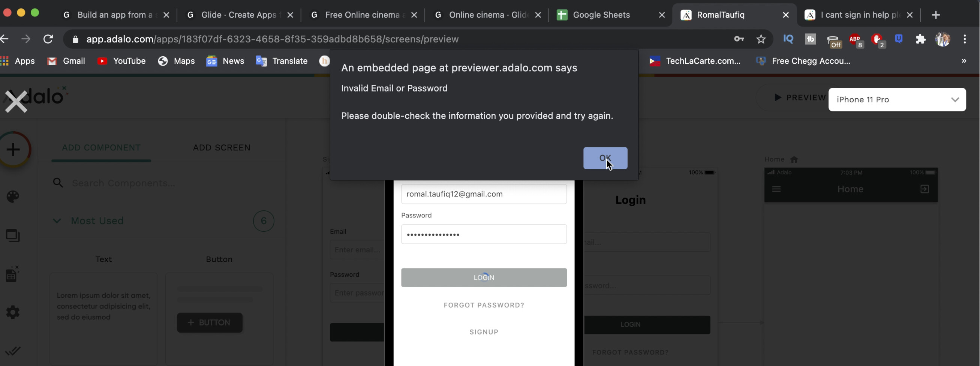This screenshot has width=980, height=366.
Task: Click the logout icon on Home screen
Action: click(925, 189)
